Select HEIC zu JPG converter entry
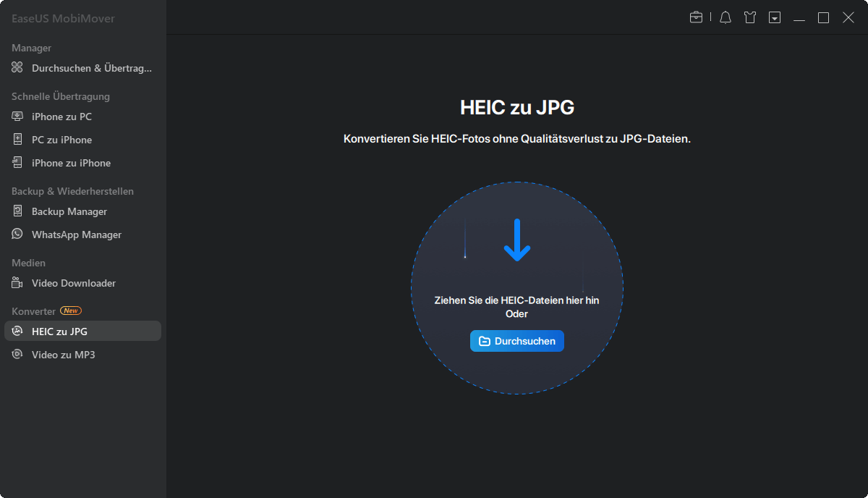Image resolution: width=868 pixels, height=498 pixels. (82, 331)
